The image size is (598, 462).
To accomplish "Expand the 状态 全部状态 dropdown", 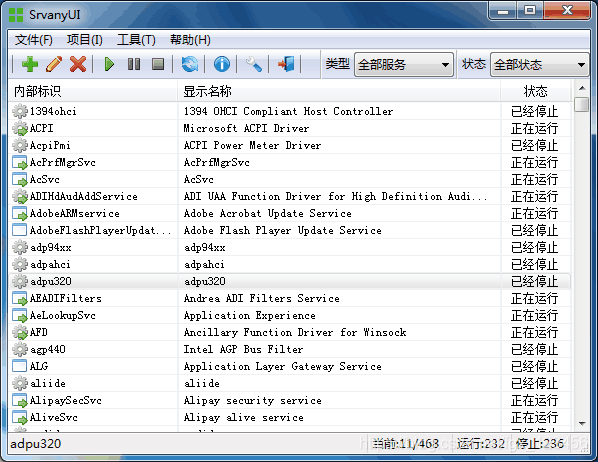I will tap(540, 64).
